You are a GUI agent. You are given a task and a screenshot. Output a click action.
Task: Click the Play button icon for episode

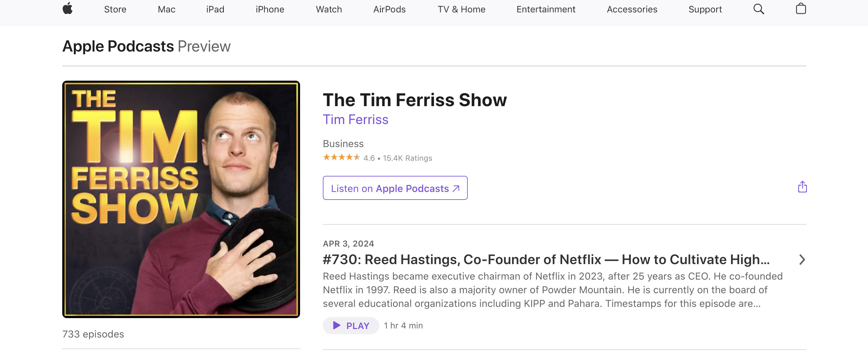tap(336, 325)
